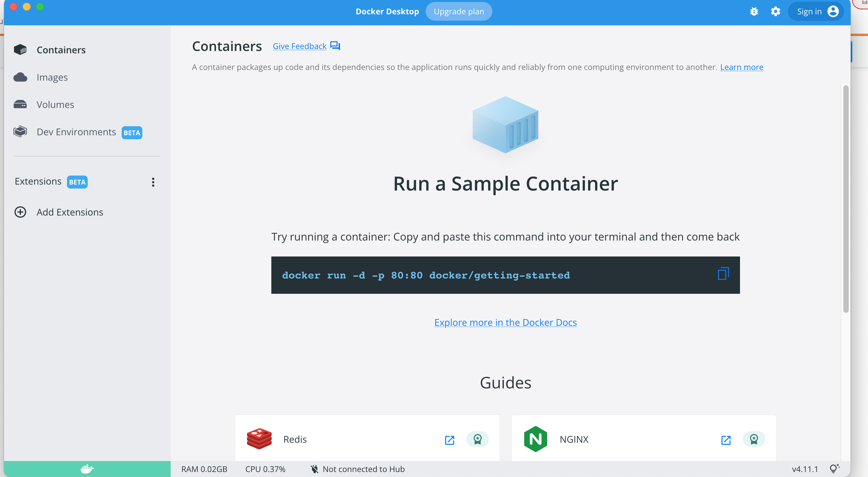
Task: Open Redis guide external link icon
Action: [449, 440]
